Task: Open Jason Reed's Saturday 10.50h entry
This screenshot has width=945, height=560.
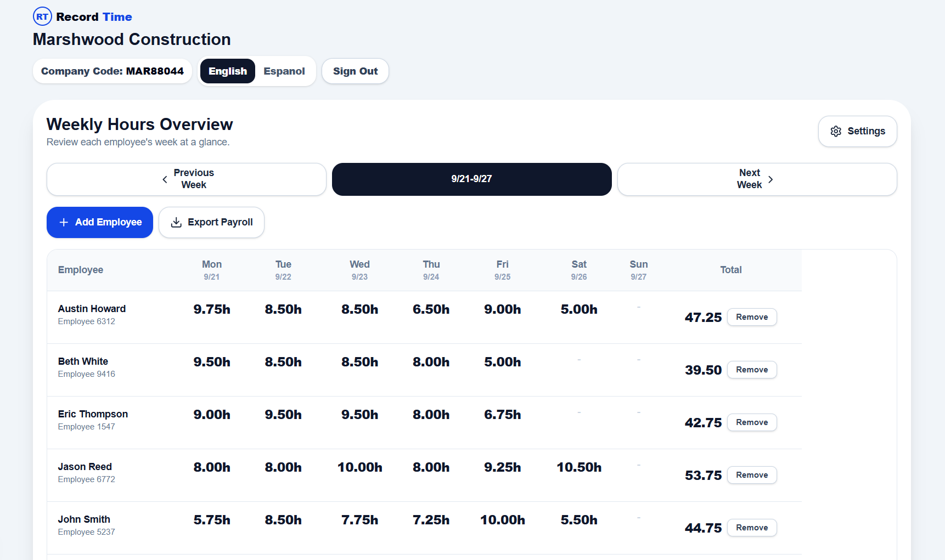Action: click(x=579, y=467)
